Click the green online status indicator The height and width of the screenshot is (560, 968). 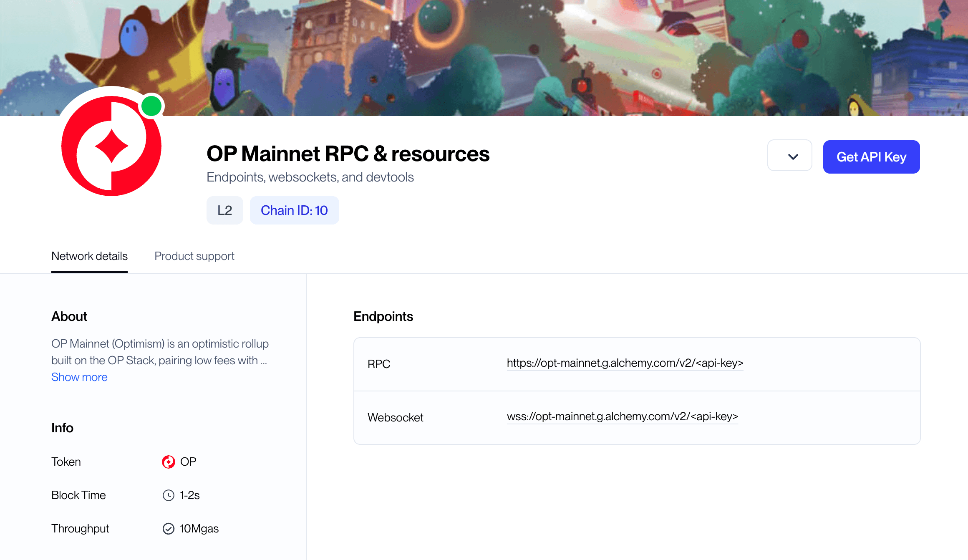[x=151, y=106]
